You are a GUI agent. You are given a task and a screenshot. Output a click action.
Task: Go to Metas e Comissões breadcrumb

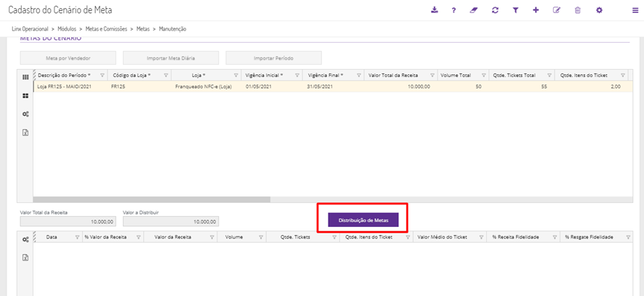coord(106,29)
